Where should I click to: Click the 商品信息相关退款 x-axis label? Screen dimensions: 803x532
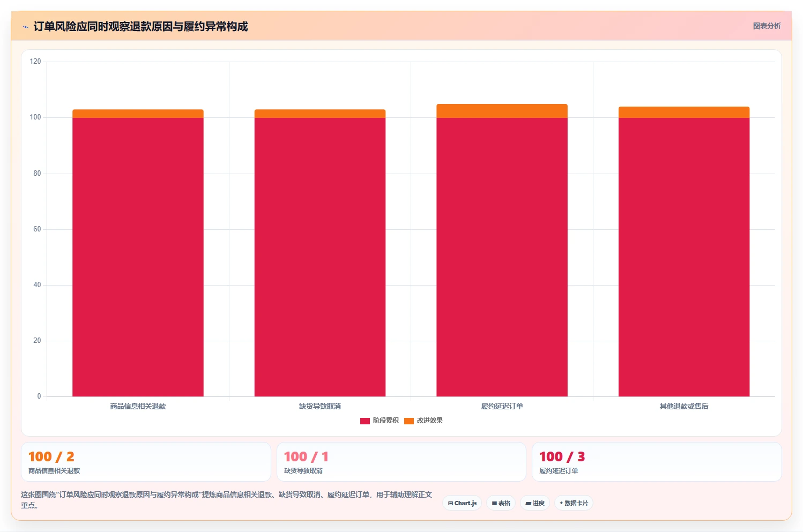[138, 406]
